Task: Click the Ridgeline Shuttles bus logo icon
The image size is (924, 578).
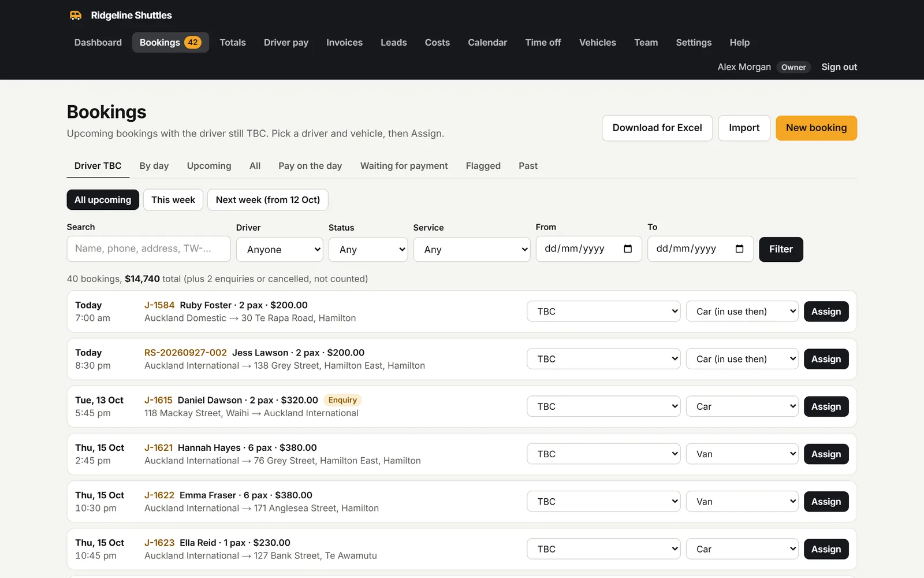Action: point(76,16)
